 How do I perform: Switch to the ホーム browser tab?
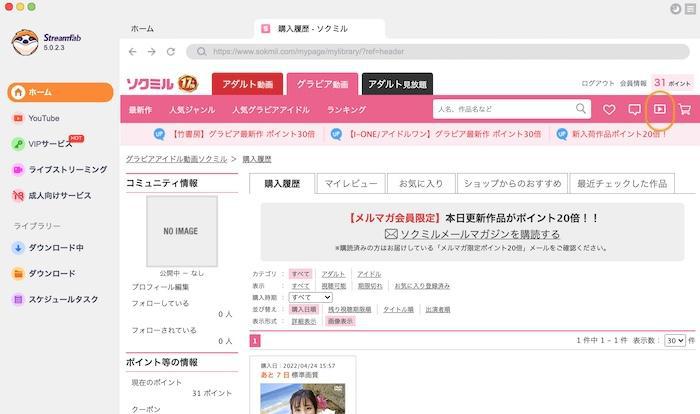tap(142, 29)
